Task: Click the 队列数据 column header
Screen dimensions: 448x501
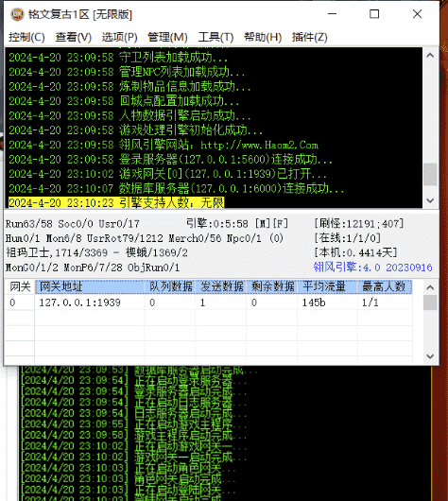Action: tap(170, 286)
